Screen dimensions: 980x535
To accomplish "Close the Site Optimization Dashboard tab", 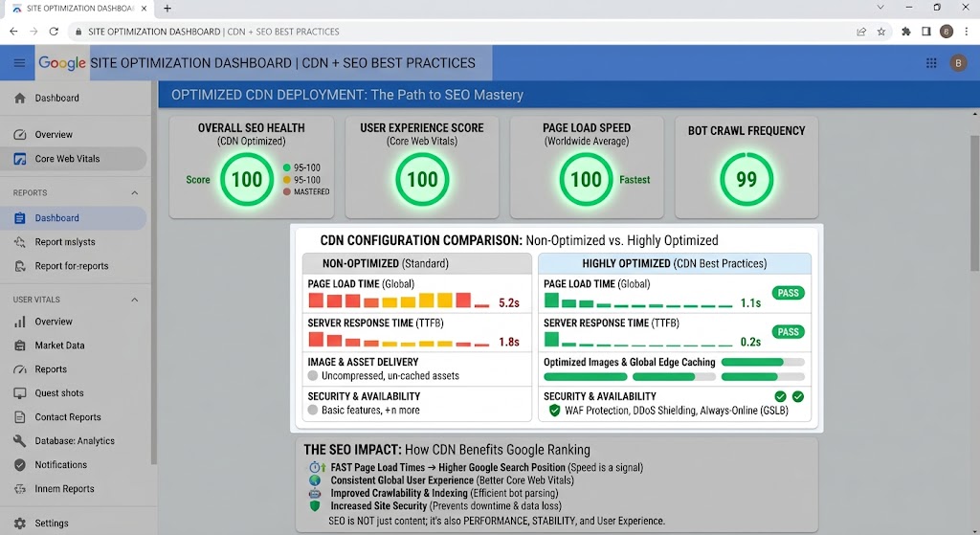I will pyautogui.click(x=144, y=8).
